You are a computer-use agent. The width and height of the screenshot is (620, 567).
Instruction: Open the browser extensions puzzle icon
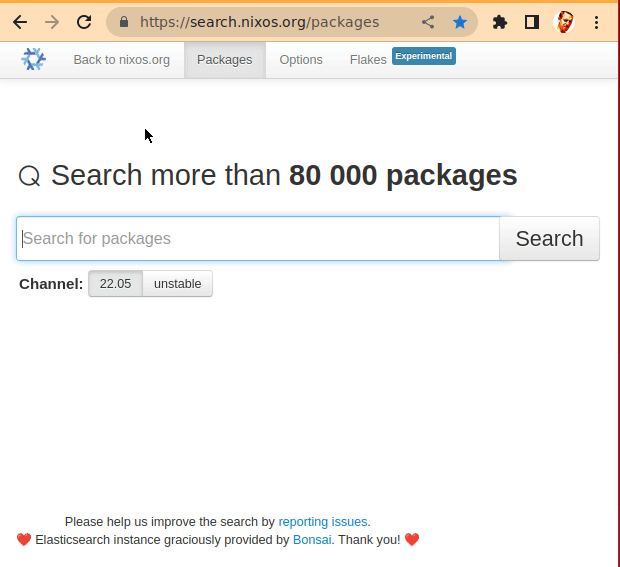point(500,22)
